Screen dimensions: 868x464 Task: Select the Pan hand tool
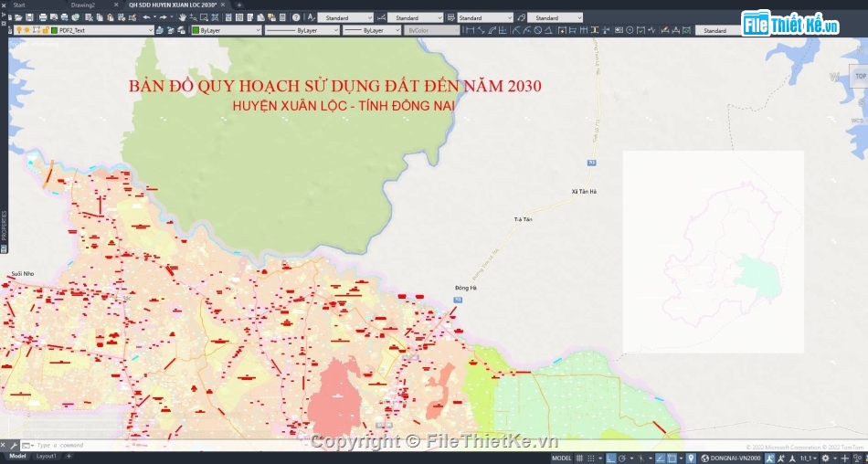pyautogui.click(x=182, y=17)
